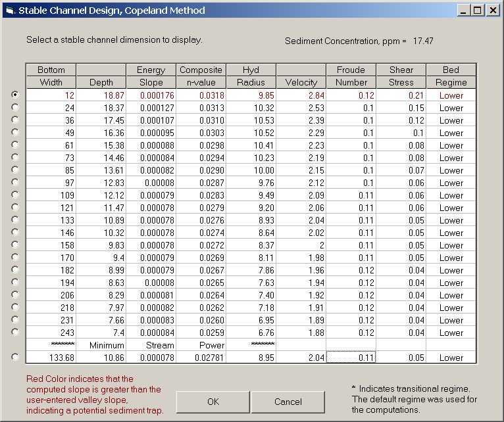Choose the row with bottom width 194
The image size is (504, 422).
pos(15,282)
